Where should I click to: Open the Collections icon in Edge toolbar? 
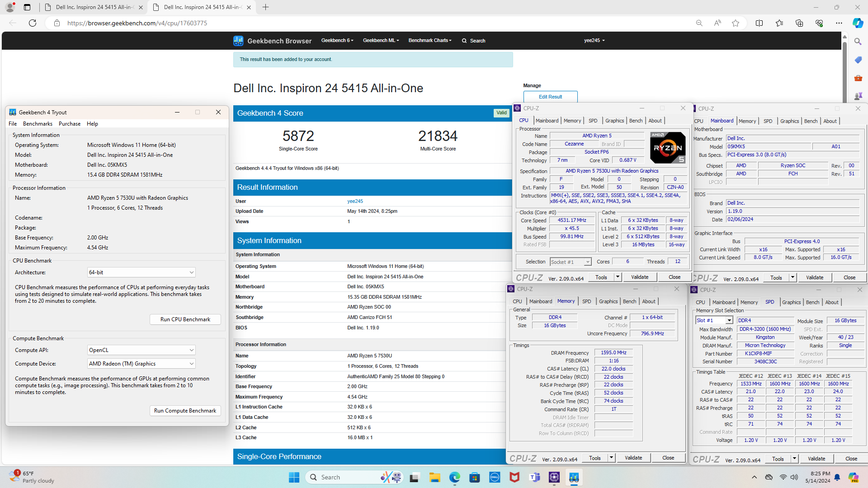[799, 23]
